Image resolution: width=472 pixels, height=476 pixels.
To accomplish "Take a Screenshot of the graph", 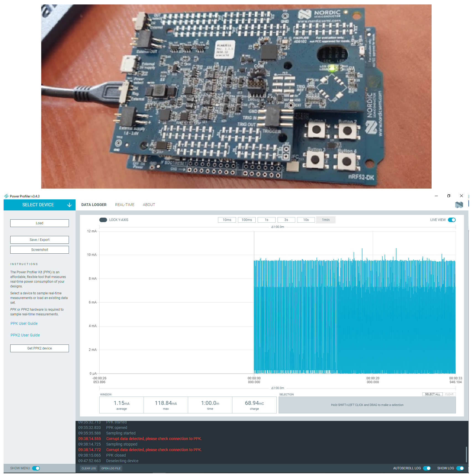I will click(39, 249).
